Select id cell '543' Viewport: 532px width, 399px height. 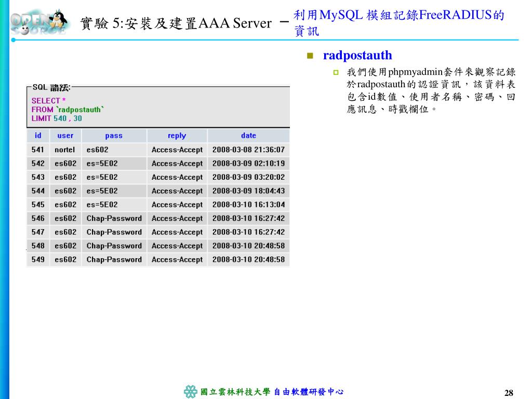pos(38,177)
